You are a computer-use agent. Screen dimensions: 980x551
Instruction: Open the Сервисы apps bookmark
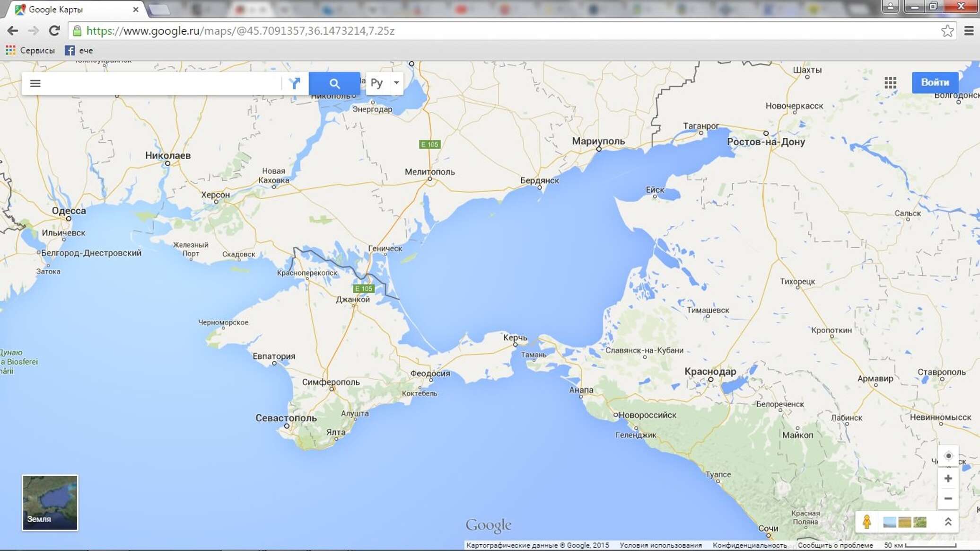click(x=30, y=50)
